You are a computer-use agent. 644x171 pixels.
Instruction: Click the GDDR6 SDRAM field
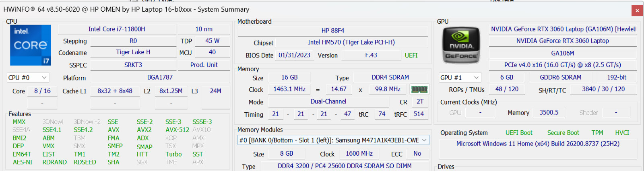[561, 77]
